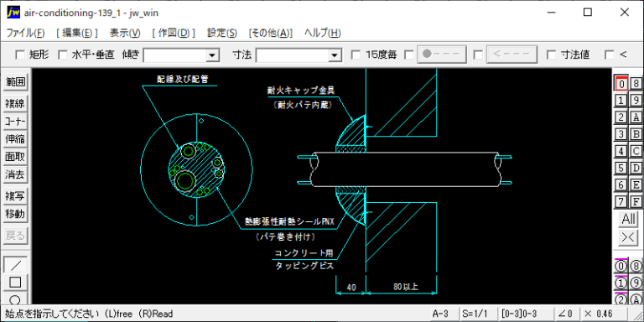Viewport: 644px width, 322px height.
Task: Toggle layer A button
Action: pos(636,117)
